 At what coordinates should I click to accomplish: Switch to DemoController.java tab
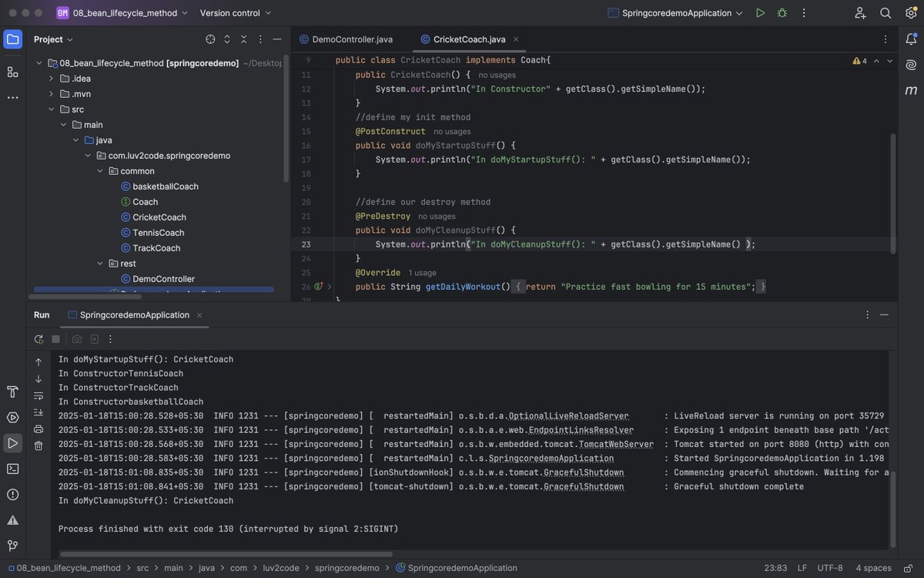(x=346, y=39)
